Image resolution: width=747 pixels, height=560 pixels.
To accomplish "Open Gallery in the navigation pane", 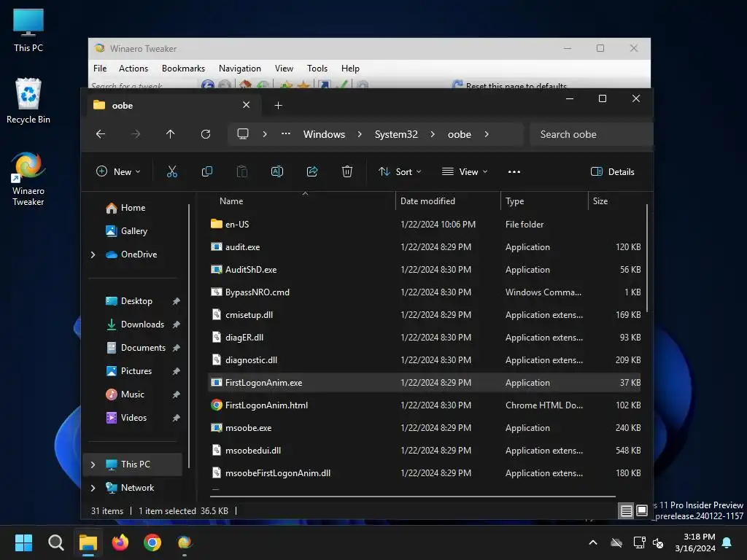I will pyautogui.click(x=133, y=231).
